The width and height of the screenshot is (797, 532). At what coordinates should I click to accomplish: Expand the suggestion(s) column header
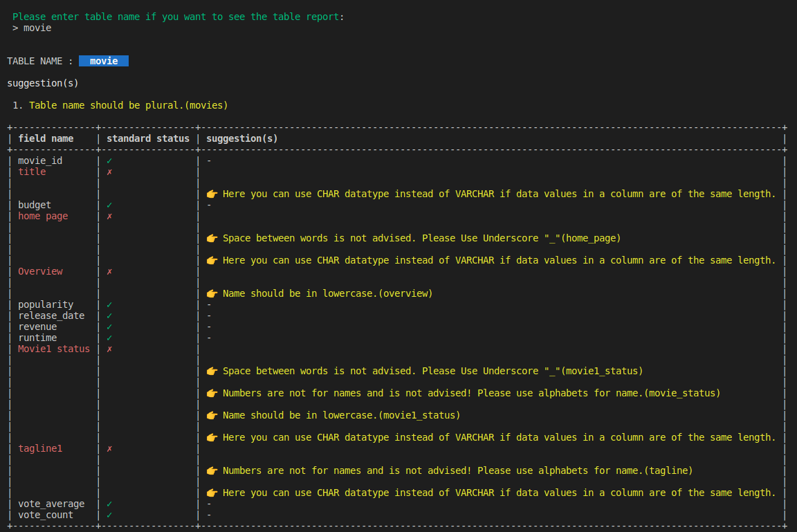click(x=241, y=138)
